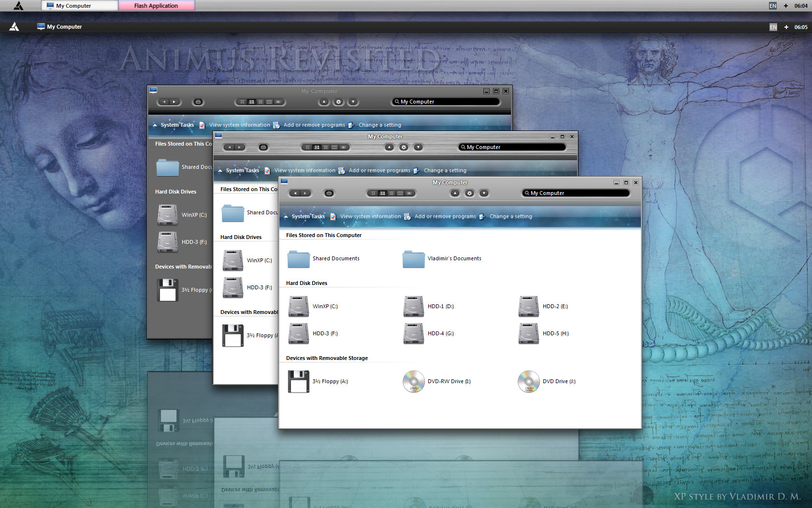Open EN language indicator on dark bar

(773, 27)
